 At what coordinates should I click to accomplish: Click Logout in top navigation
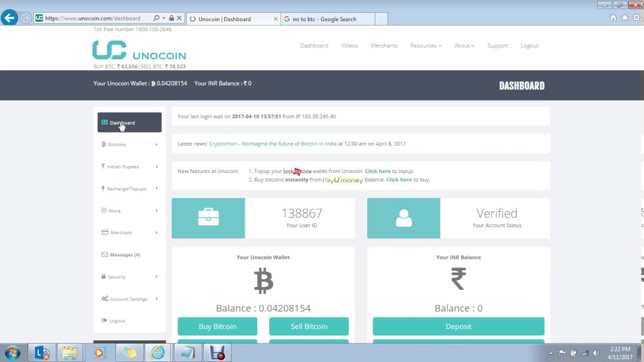529,46
